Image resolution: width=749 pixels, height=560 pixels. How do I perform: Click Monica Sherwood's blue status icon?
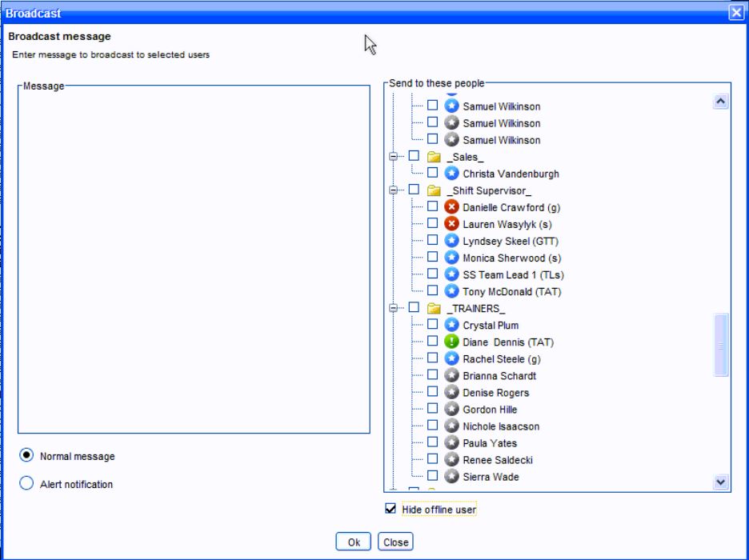point(451,258)
